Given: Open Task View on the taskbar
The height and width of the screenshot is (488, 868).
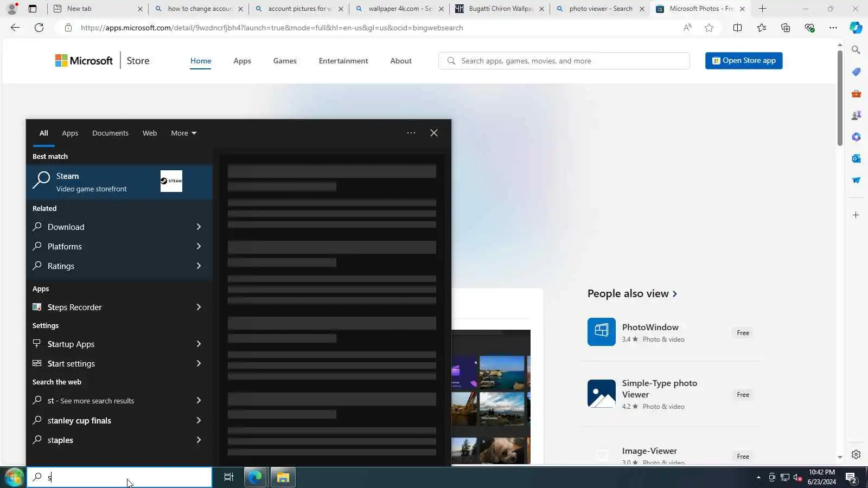Looking at the screenshot, I should point(229,477).
